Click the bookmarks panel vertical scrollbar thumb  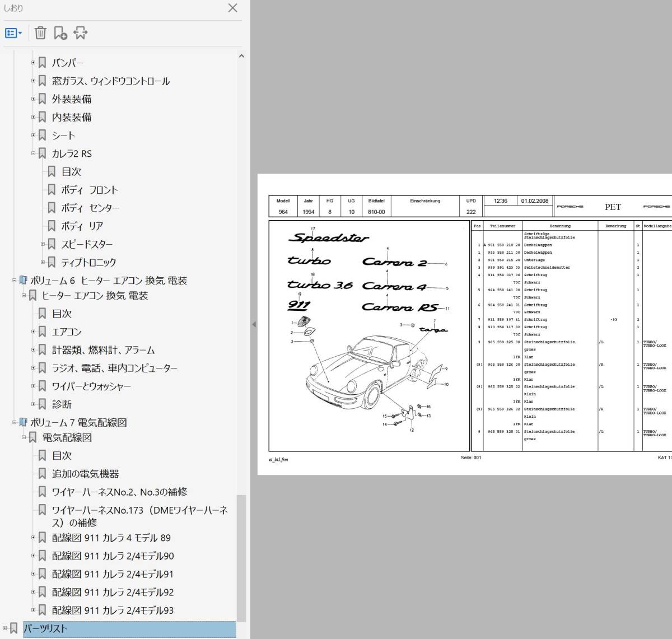[241, 558]
